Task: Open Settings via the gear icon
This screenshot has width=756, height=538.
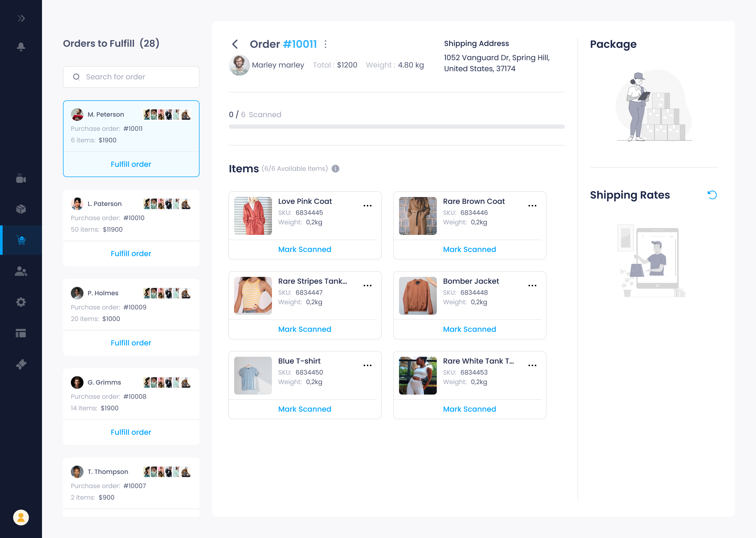Action: [x=21, y=302]
